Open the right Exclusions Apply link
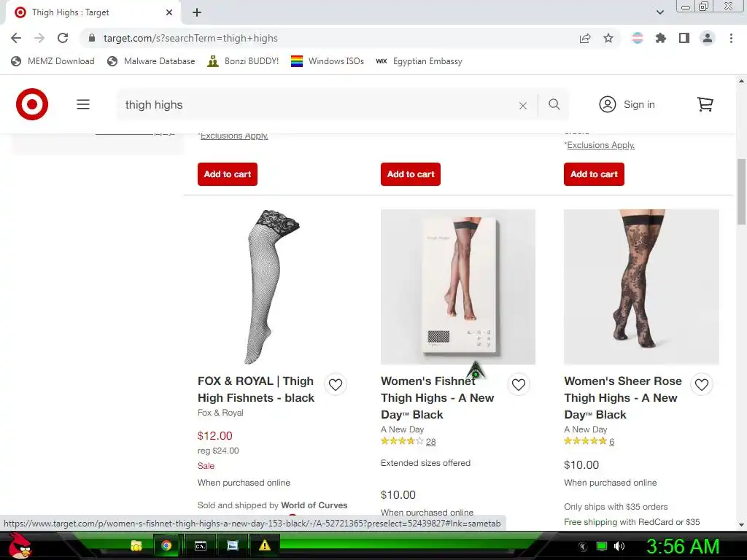747x560 pixels. point(600,145)
